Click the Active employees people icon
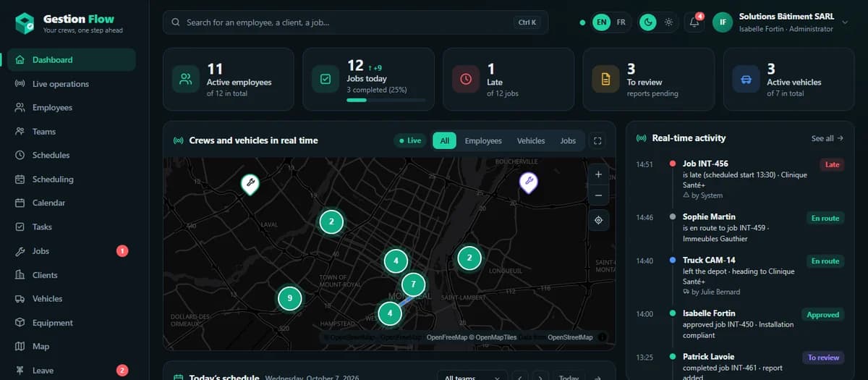The image size is (868, 380). click(186, 79)
